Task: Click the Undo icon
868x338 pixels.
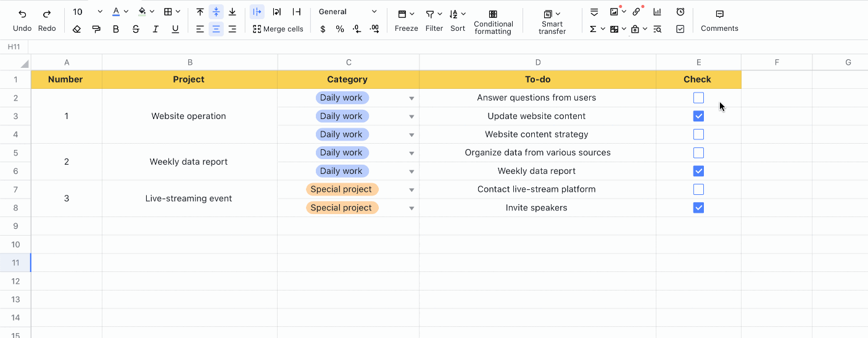Action: tap(22, 14)
